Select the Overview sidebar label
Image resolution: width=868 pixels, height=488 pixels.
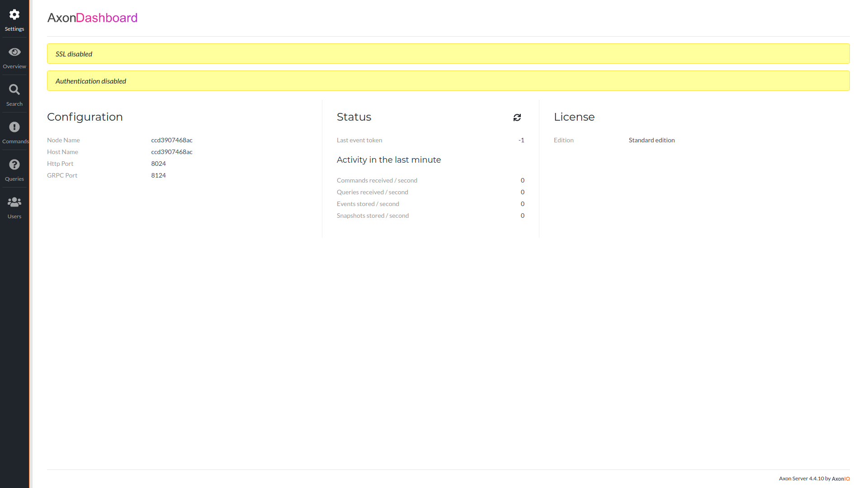(x=14, y=66)
